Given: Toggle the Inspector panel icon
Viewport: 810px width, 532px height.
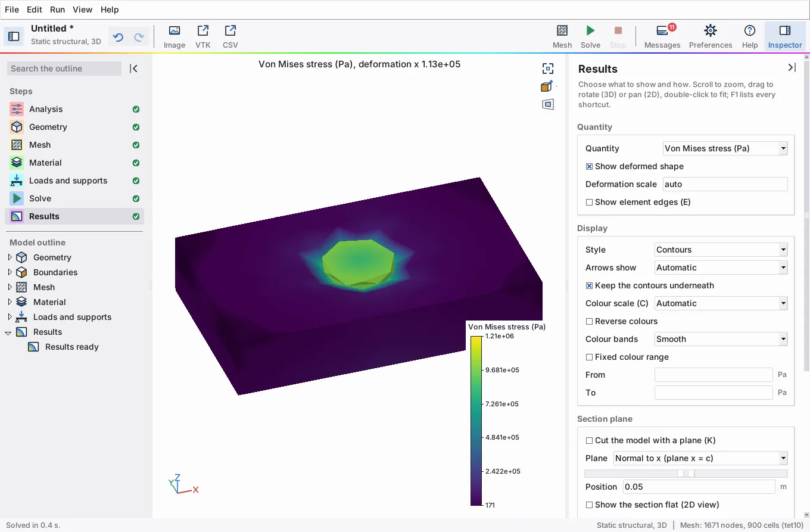Looking at the screenshot, I should 785,36.
